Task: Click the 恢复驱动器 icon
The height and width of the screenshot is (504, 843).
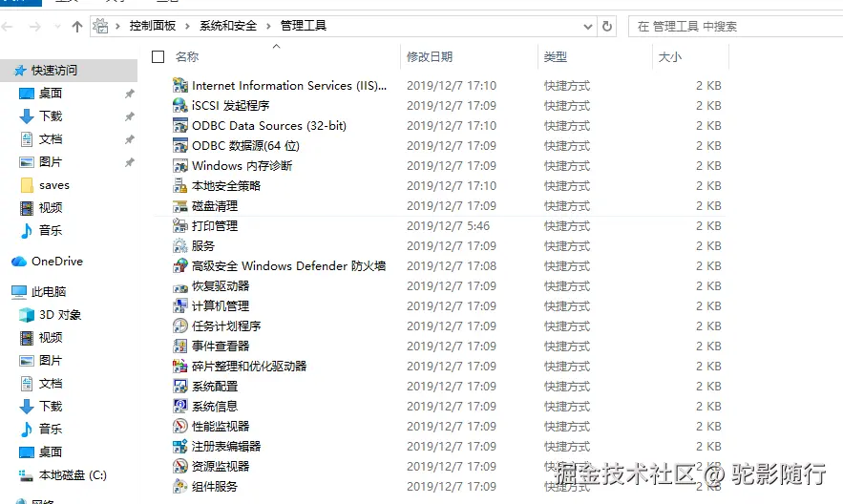Action: click(180, 286)
